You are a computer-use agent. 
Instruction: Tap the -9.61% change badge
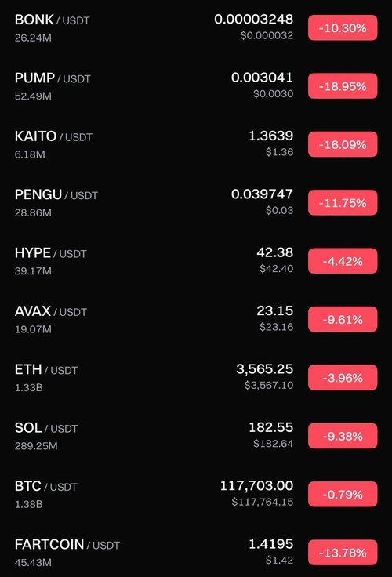click(343, 319)
